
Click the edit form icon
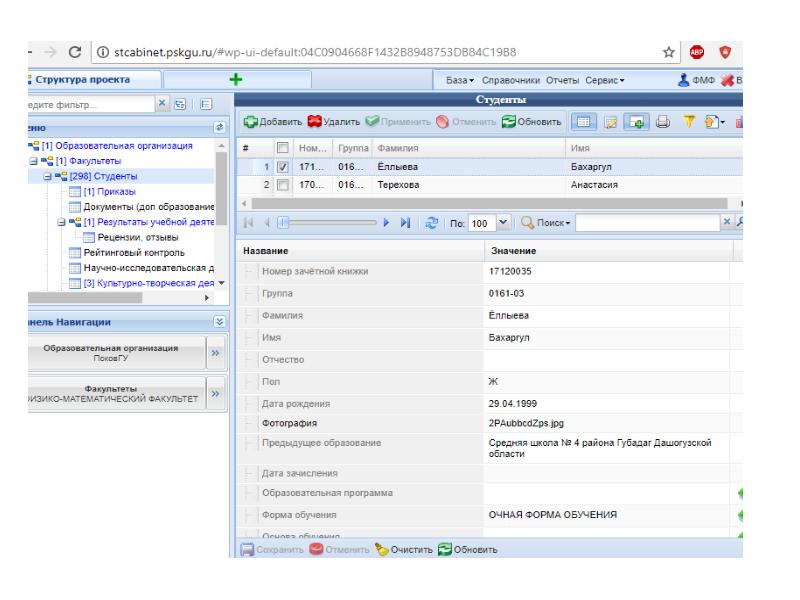click(x=610, y=122)
